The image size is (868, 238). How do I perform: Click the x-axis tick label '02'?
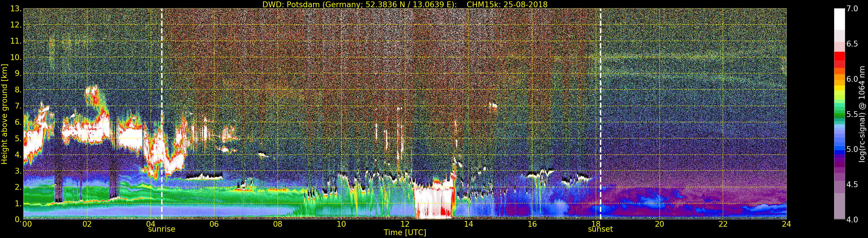pos(87,224)
